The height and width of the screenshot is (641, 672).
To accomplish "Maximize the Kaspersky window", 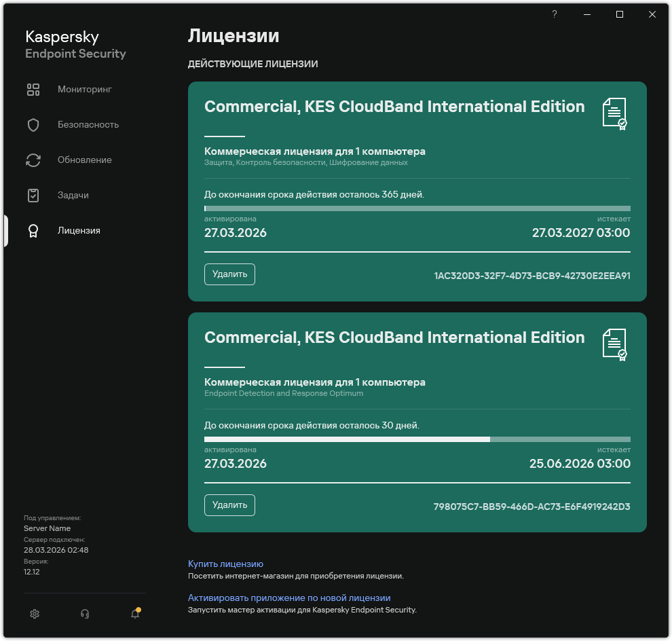I will (x=620, y=14).
